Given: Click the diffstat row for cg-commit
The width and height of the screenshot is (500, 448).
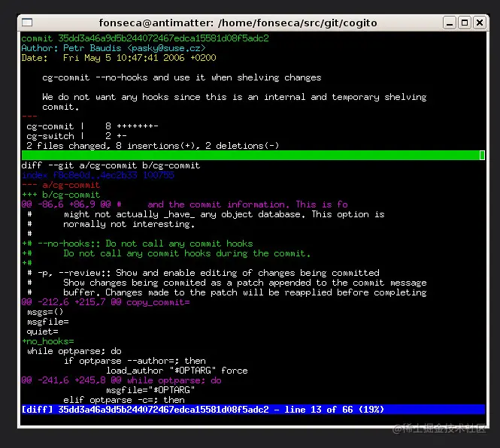Looking at the screenshot, I should click(x=92, y=126).
